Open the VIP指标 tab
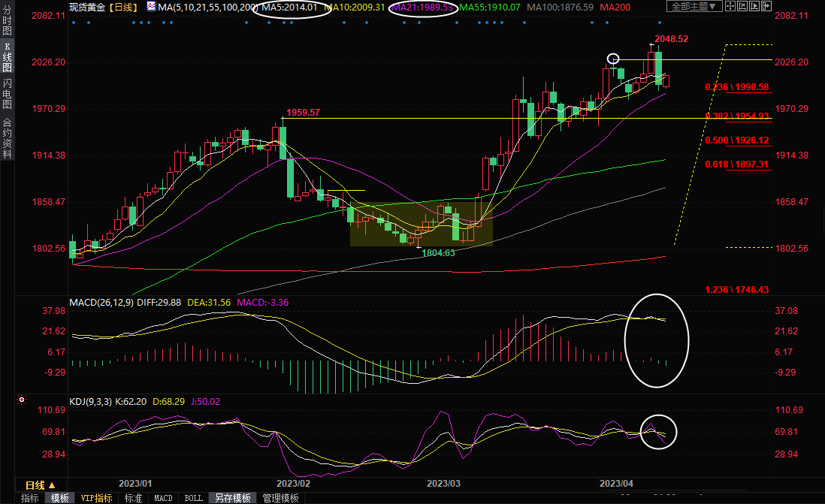825x504 pixels. 96,498
